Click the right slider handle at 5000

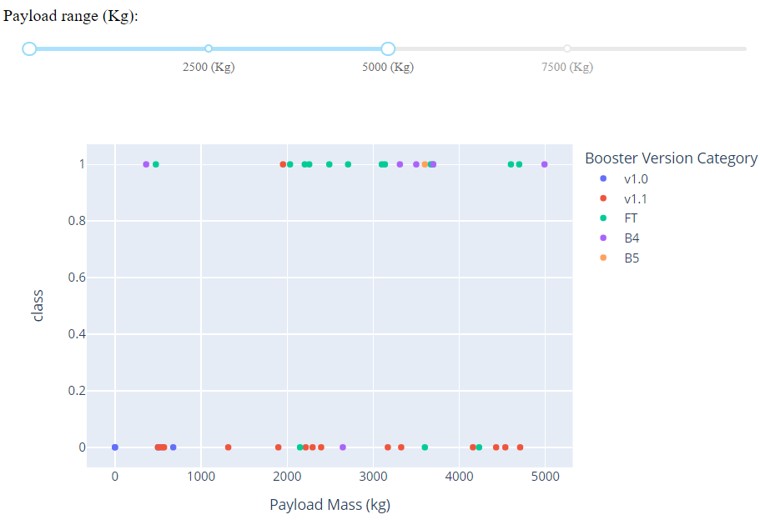pyautogui.click(x=388, y=48)
